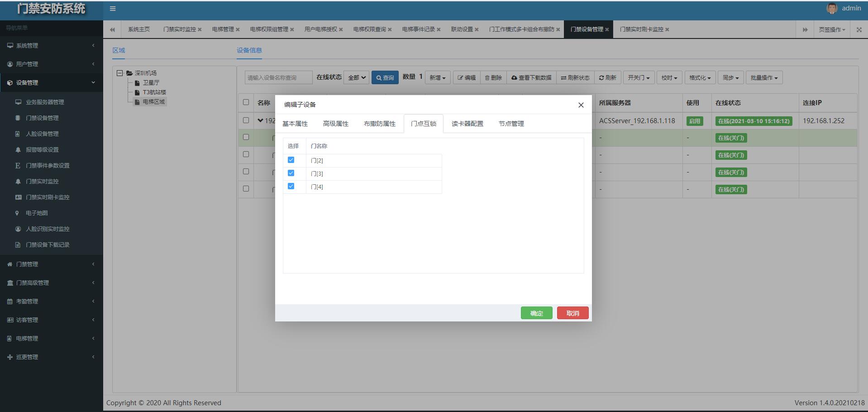The width and height of the screenshot is (868, 412).
Task: Open the 在线状态 全部 dropdown
Action: point(357,77)
